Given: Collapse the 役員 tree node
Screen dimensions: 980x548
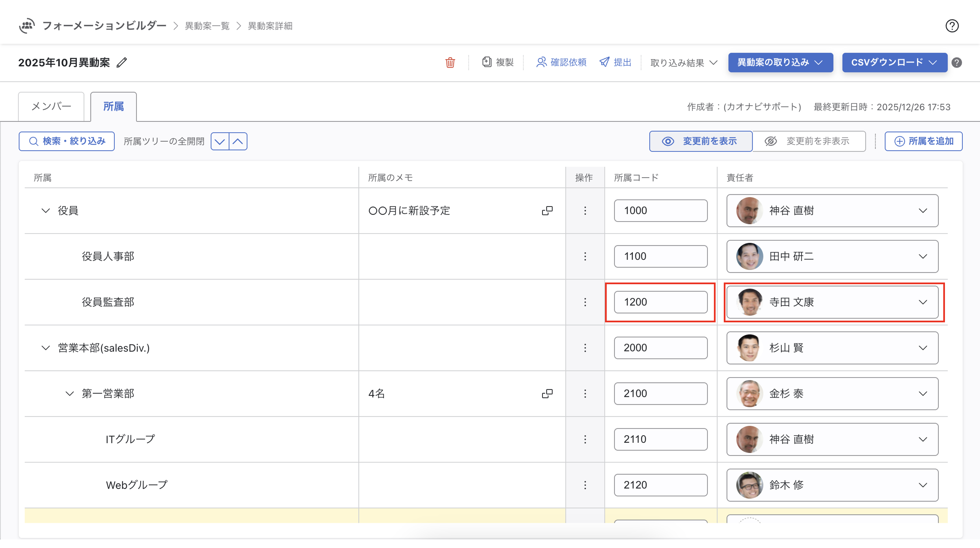Looking at the screenshot, I should pos(46,210).
